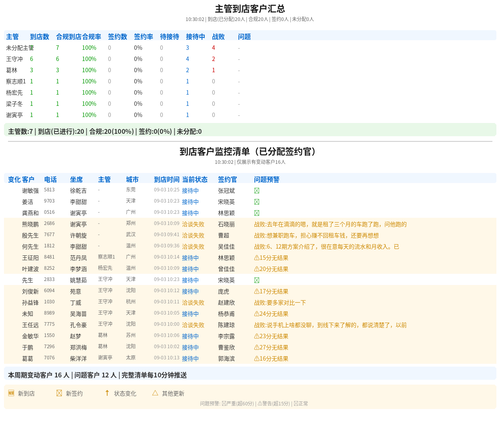The width and height of the screenshot is (500, 426).
Task: Click city 东莞 in the 5813 row
Action: [131, 190]
